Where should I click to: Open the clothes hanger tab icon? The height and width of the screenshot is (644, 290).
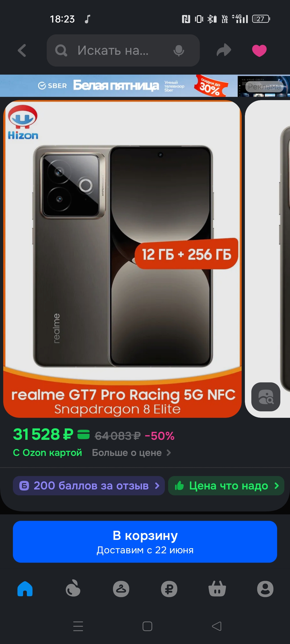[121, 589]
